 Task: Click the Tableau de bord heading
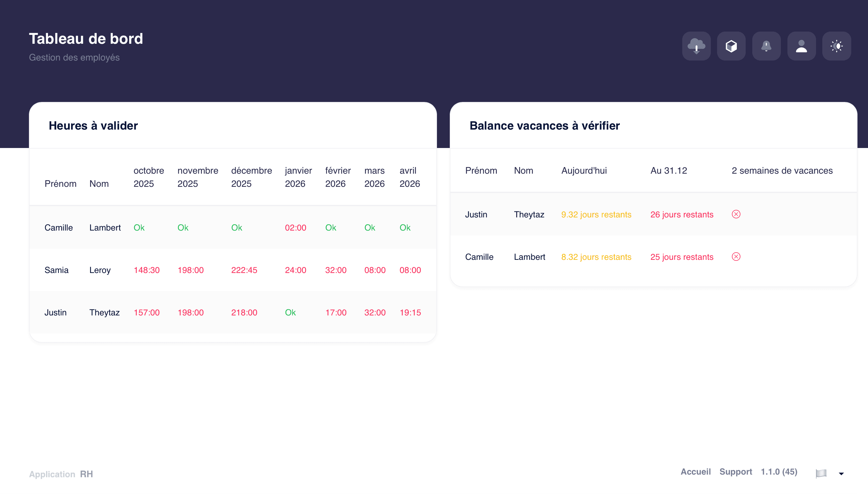click(86, 38)
